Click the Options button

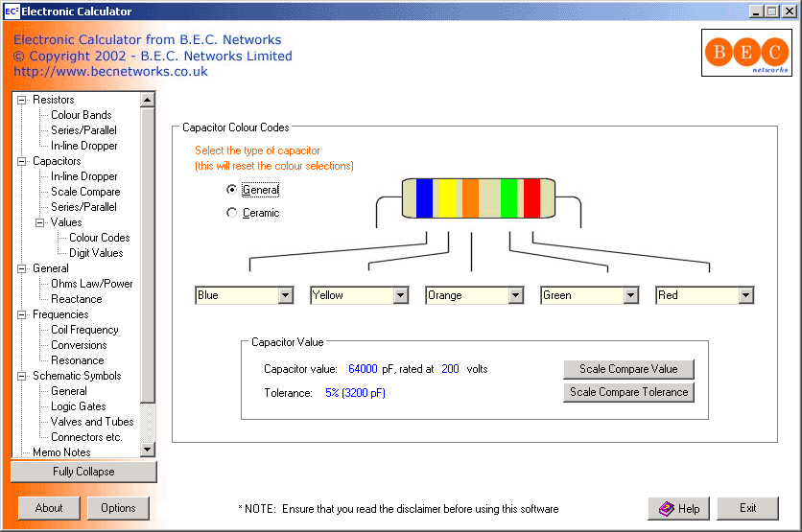[118, 508]
